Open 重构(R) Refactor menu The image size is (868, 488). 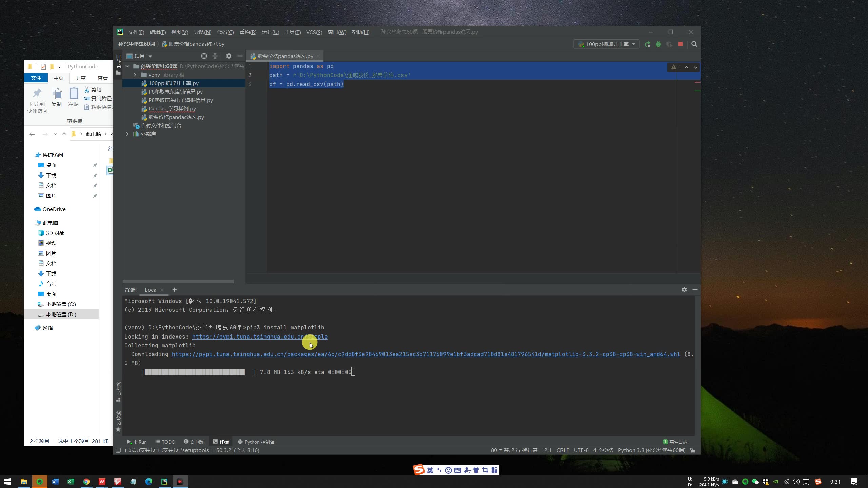[248, 32]
